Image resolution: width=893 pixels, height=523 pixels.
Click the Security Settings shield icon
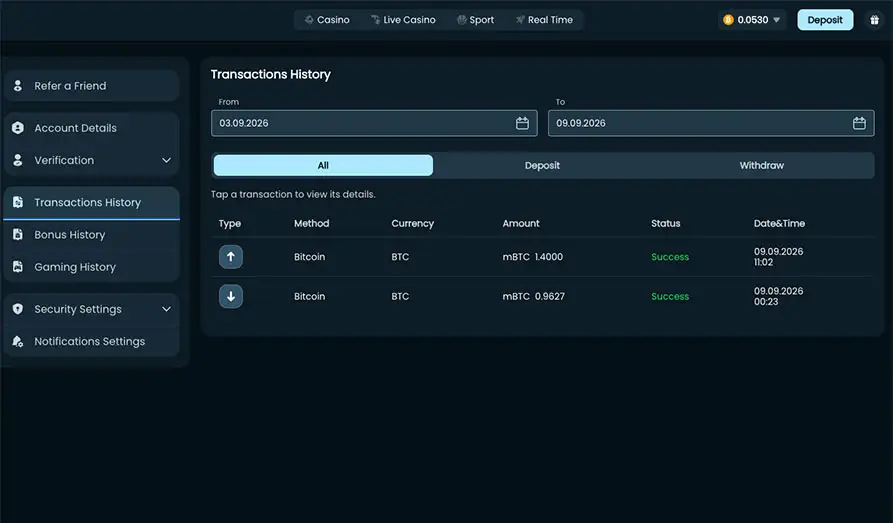18,309
